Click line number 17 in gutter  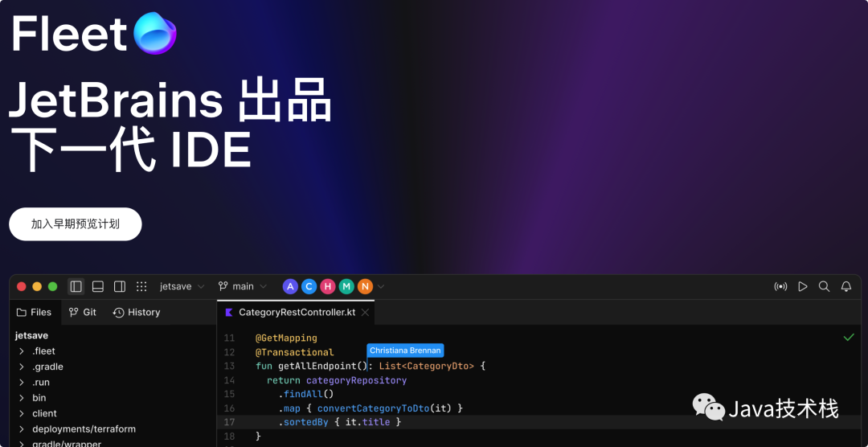pos(229,422)
